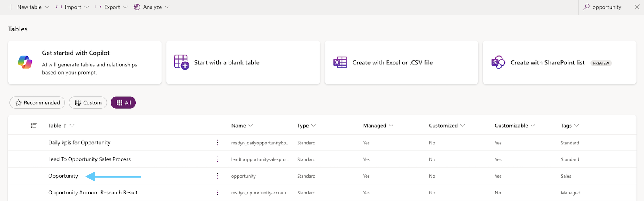Open more options for Opportunity Account Research Result
644x201 pixels.
218,193
